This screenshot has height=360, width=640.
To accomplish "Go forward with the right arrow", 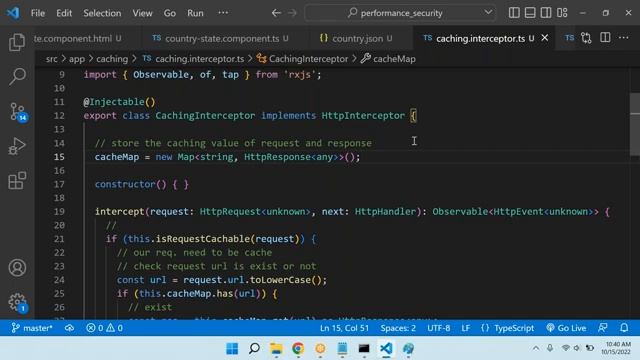I will [x=292, y=13].
